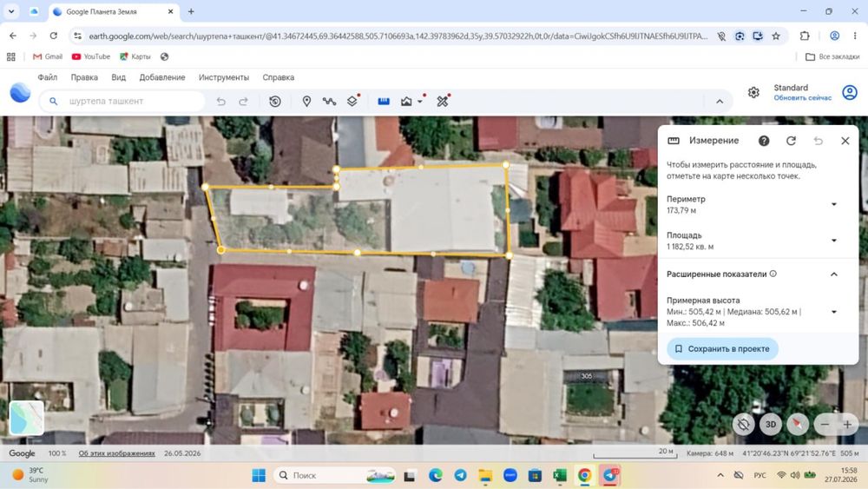
Task: Open Площадь units dropdown arrow
Action: tap(833, 241)
